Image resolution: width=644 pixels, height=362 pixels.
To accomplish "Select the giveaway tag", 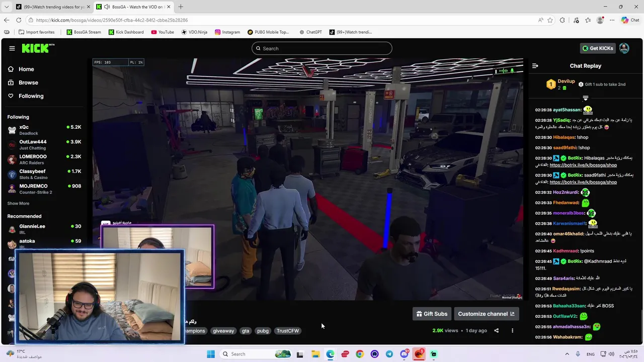I will point(223,331).
